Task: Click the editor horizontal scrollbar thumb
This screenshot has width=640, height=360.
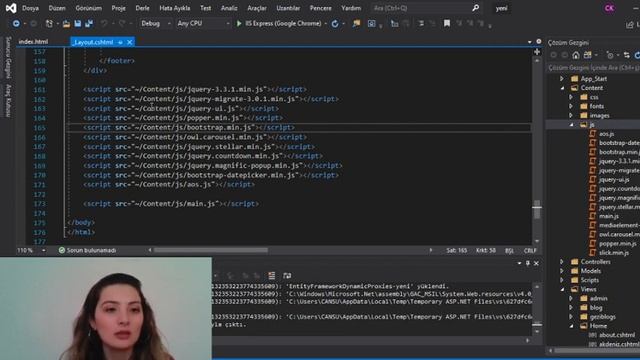Action: [x=211, y=250]
